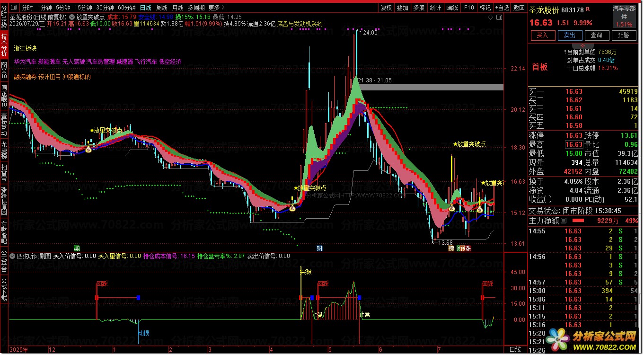Choose the 60分钟 chart period
644x355 pixels.
[127, 8]
